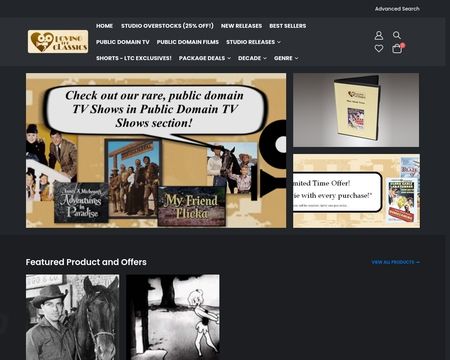This screenshot has height=360, width=450.
Task: Open the Public Domain TV section
Action: tap(123, 42)
